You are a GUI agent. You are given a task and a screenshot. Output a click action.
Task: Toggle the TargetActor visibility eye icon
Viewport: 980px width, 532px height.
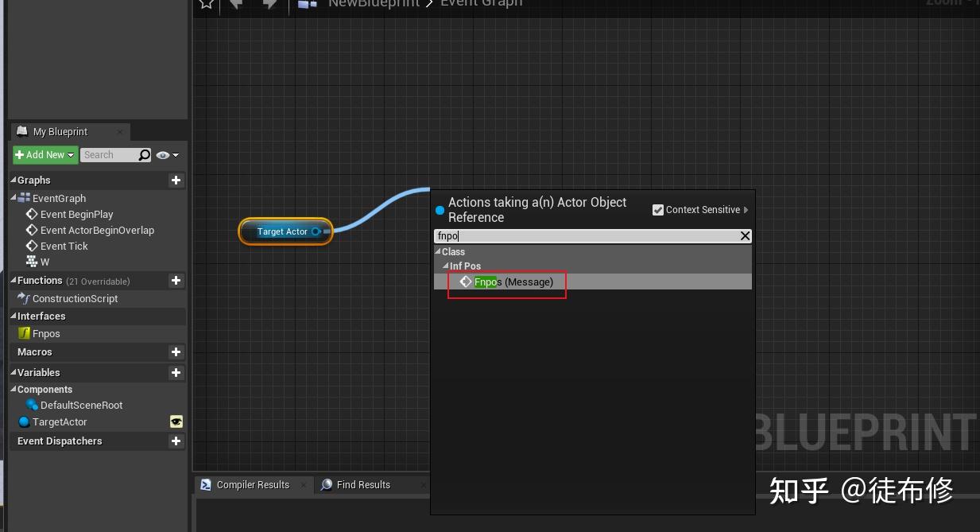[176, 421]
